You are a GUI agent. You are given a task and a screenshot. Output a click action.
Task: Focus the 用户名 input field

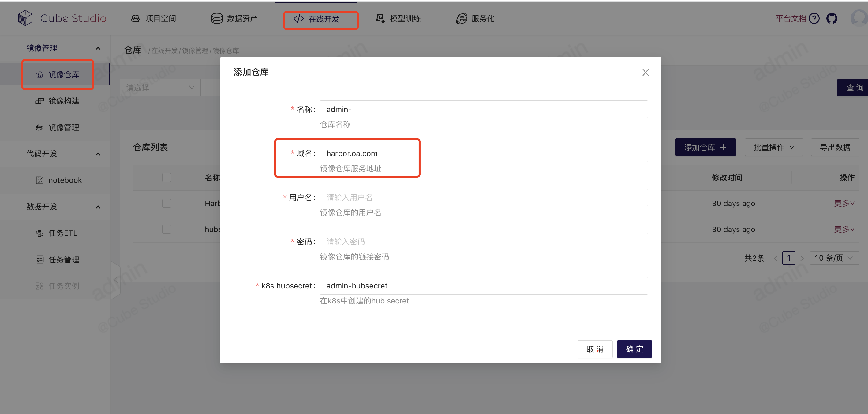[483, 198]
